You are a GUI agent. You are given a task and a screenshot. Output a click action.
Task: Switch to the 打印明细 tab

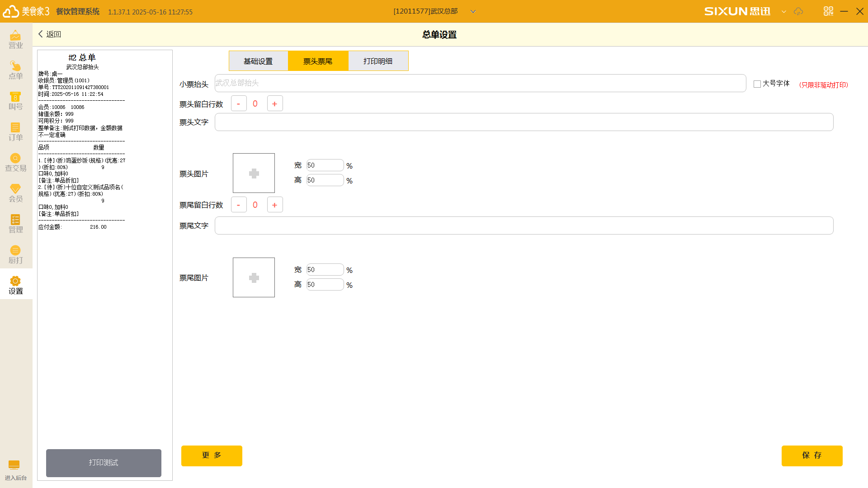[x=378, y=61]
